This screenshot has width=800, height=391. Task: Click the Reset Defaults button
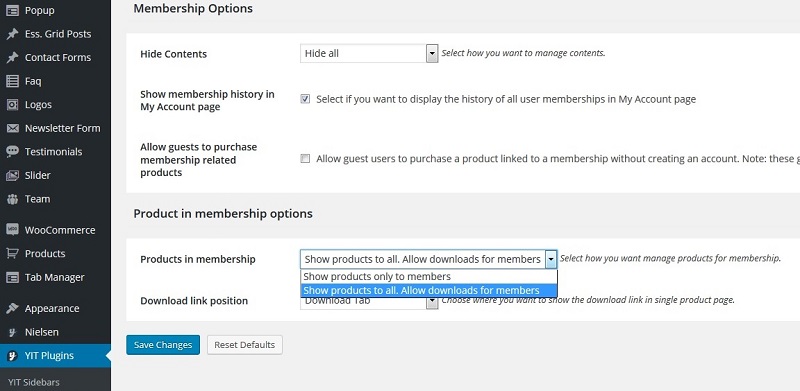tap(244, 345)
